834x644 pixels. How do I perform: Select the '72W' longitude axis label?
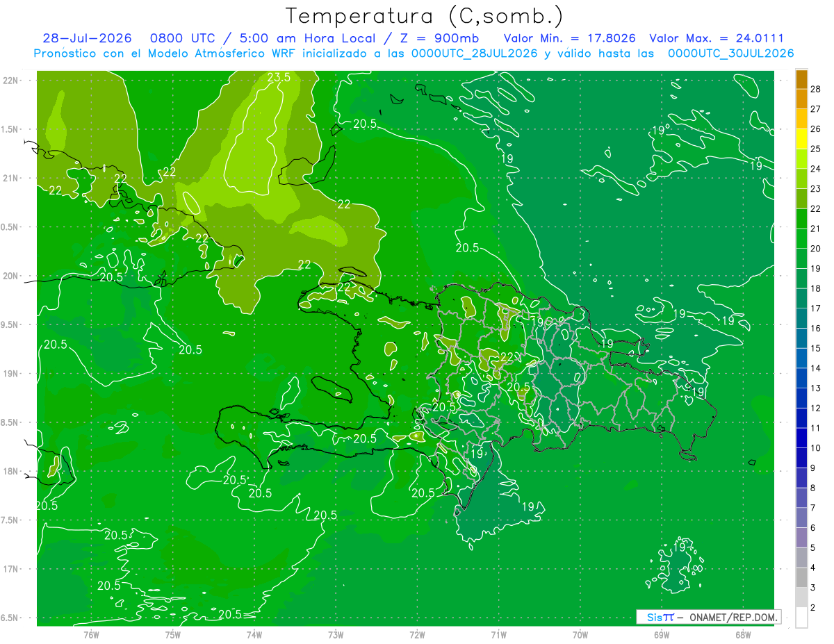point(417,634)
